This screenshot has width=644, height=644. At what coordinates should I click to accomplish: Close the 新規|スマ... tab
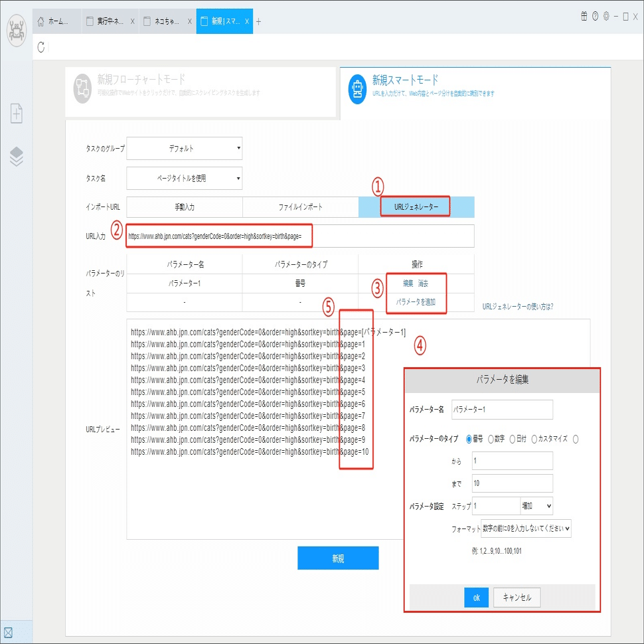(x=246, y=21)
